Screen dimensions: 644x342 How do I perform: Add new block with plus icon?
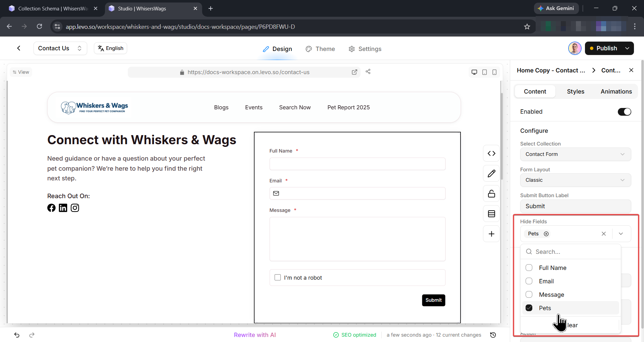[x=491, y=234]
